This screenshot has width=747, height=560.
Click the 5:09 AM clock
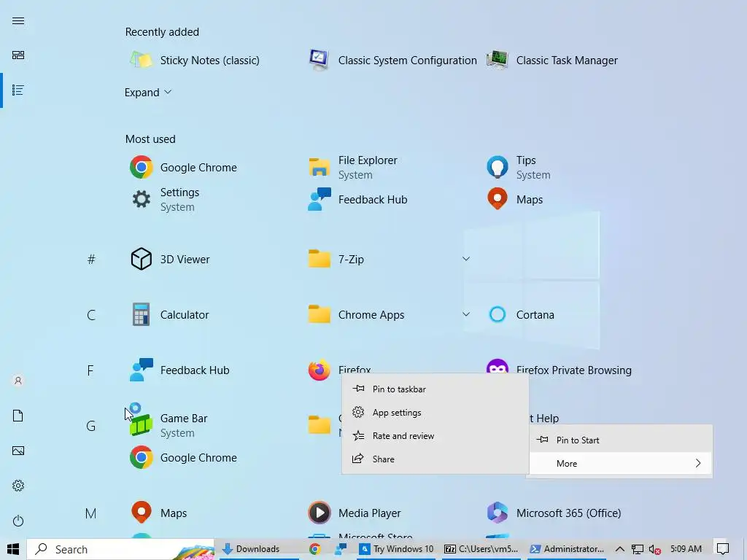[686, 549]
